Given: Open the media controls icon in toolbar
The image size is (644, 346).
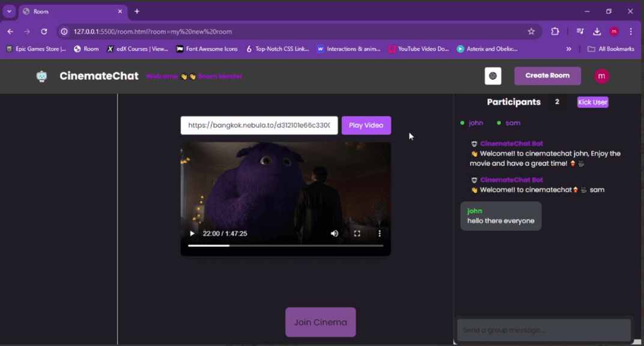Looking at the screenshot, I should (580, 32).
